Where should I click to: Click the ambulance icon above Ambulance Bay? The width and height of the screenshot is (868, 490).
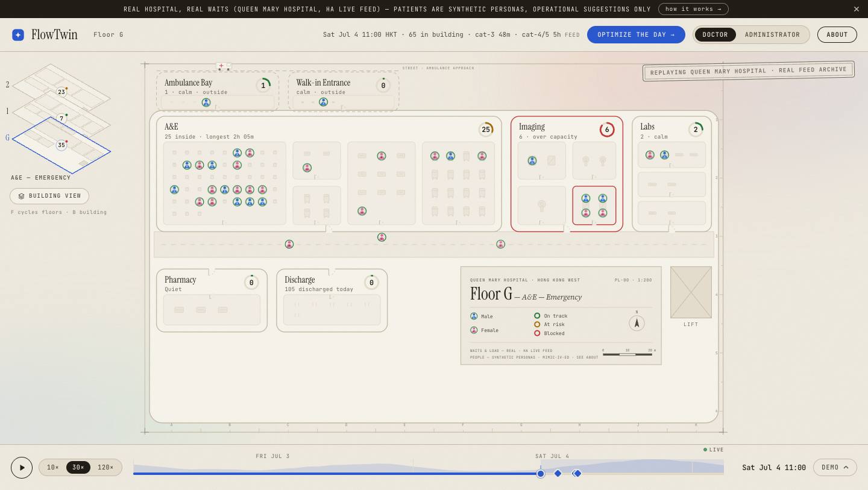coord(224,66)
